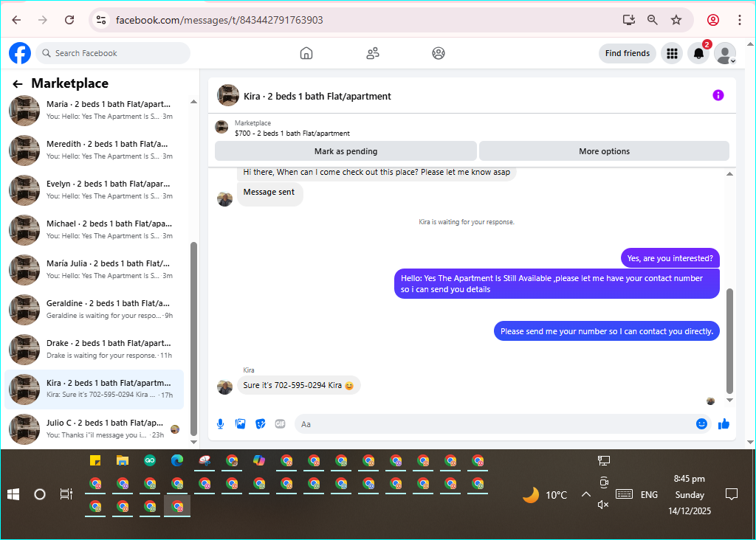Click the muted volume icon in tray
Image resolution: width=756 pixels, height=540 pixels.
603,505
